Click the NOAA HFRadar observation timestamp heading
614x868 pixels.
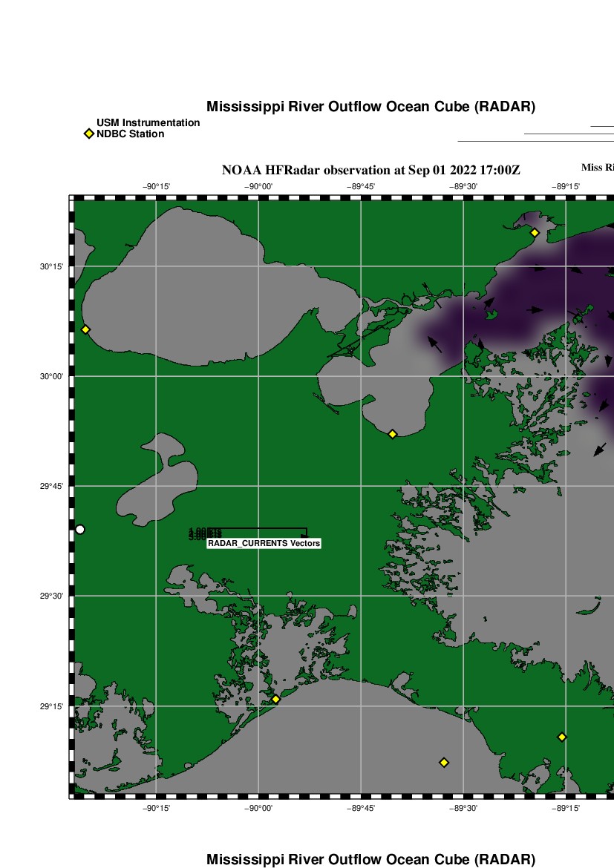coord(370,170)
